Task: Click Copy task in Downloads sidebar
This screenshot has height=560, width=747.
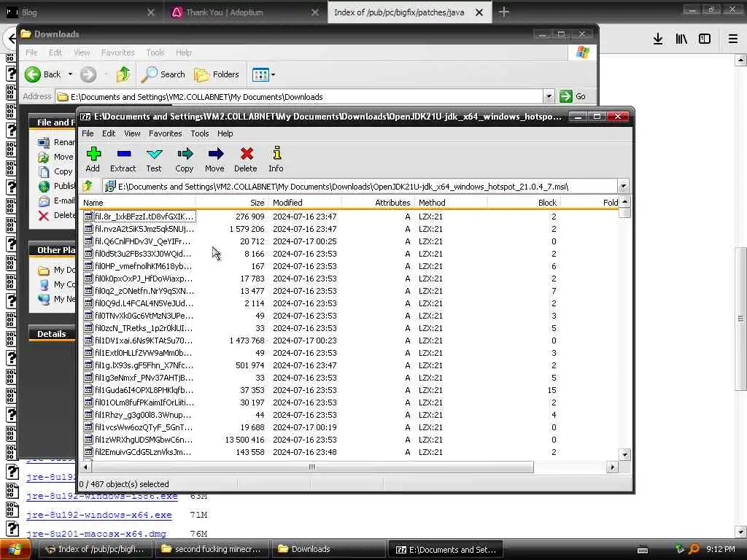Action: (55, 171)
